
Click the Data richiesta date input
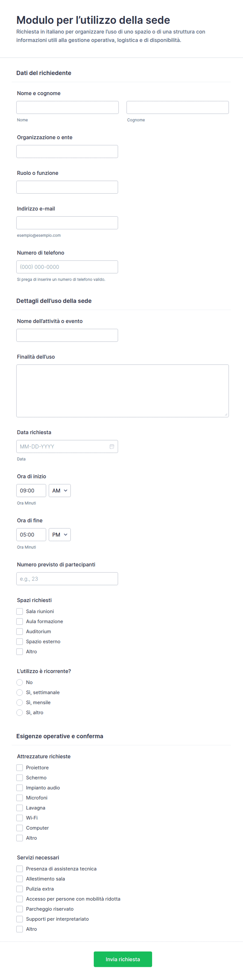pos(67,446)
